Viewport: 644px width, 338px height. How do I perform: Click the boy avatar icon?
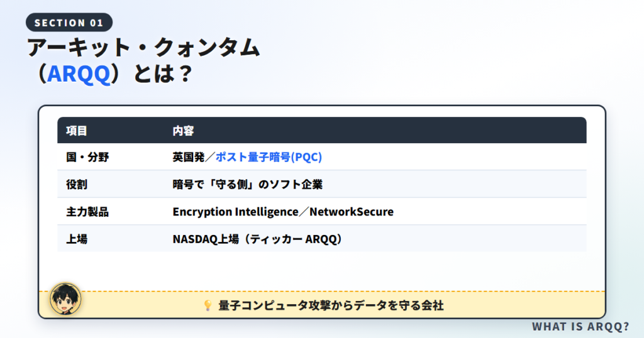[x=65, y=299]
